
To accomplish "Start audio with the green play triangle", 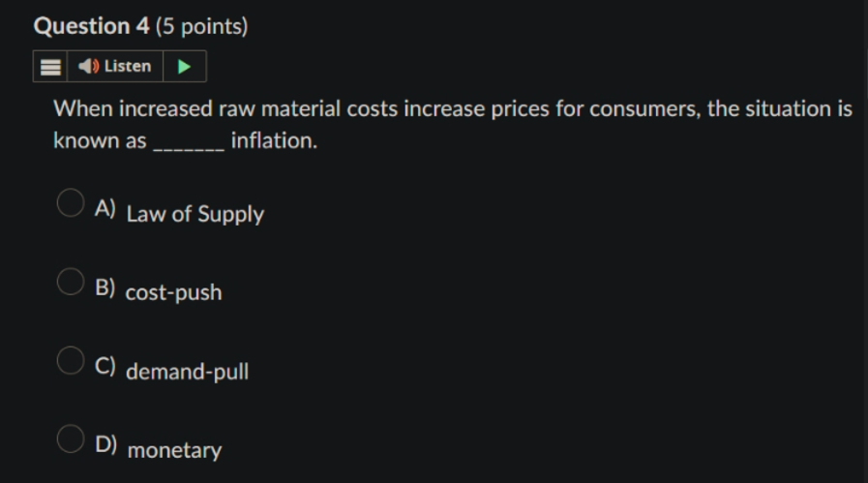I will pos(184,67).
